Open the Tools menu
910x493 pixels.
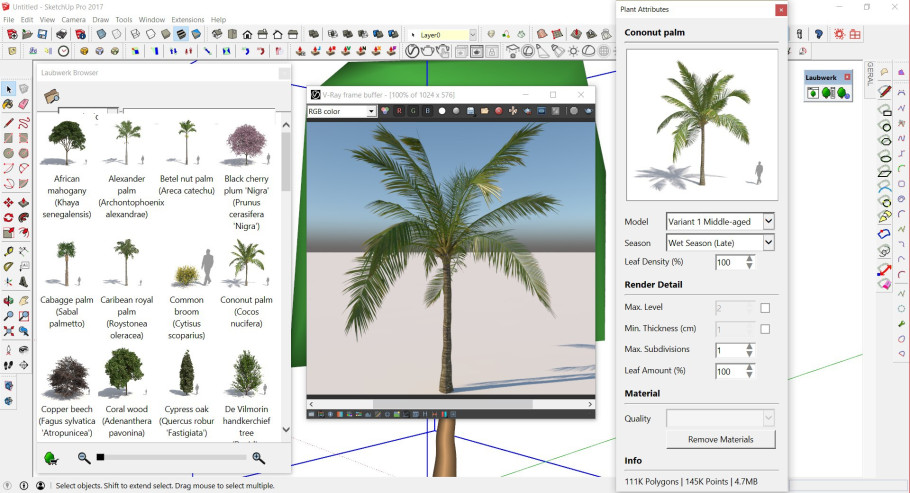coord(124,20)
